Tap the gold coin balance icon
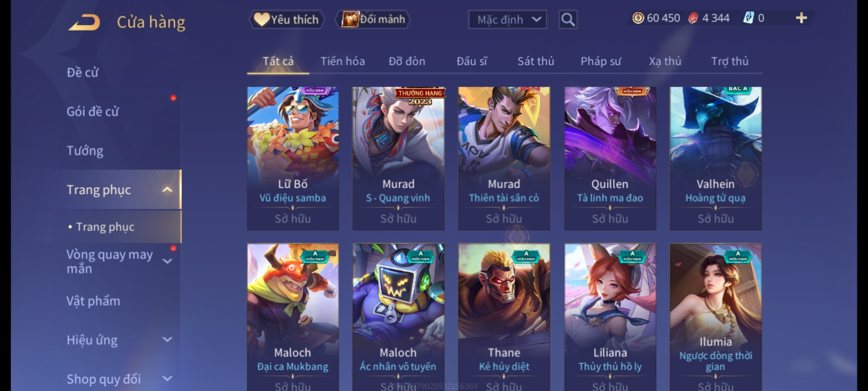This screenshot has width=868, height=391. coord(638,18)
